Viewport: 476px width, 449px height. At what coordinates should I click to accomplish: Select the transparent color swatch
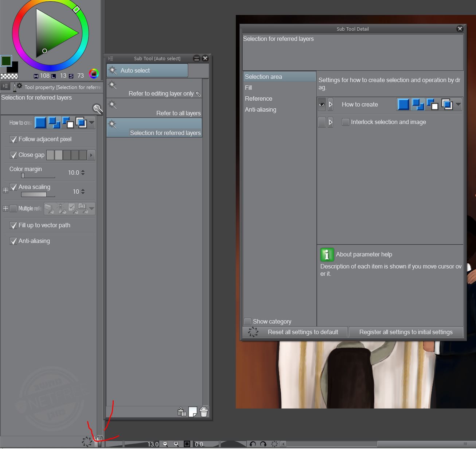point(9,76)
